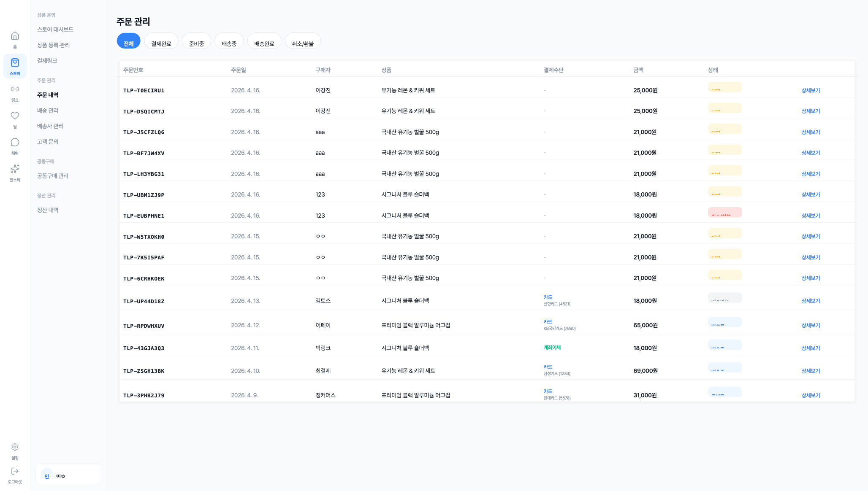Click red status badge on TLP-EUBPHNE1
Image resolution: width=868 pixels, height=491 pixels.
724,213
